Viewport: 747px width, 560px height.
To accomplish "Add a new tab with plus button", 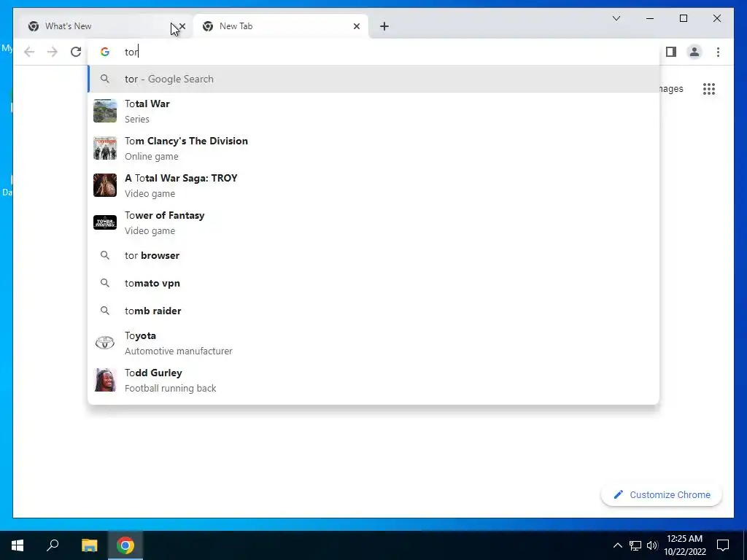I will [x=384, y=26].
